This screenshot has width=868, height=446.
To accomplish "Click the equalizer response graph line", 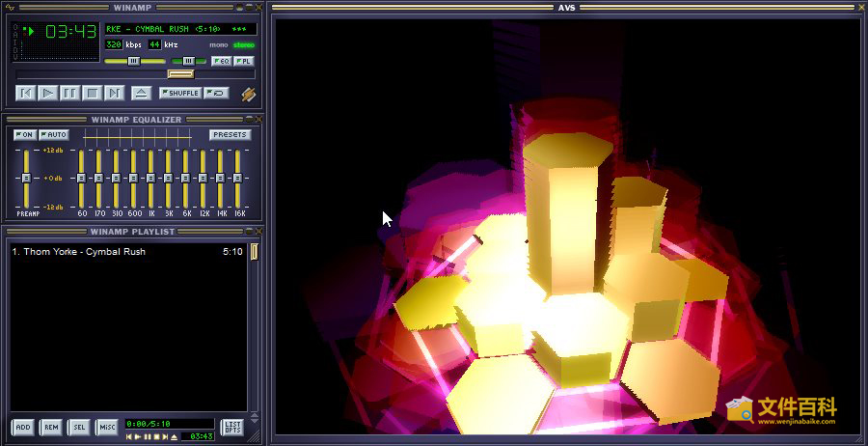I will 137,137.
